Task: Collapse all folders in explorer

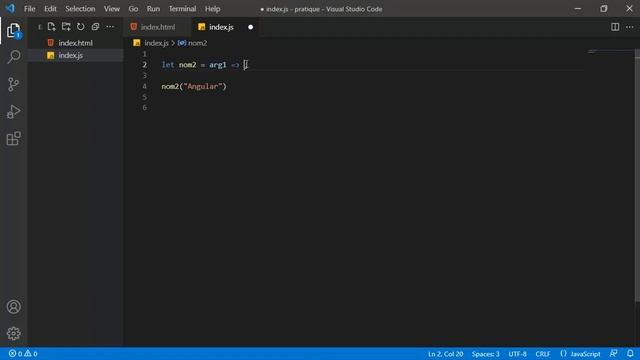Action: tap(95, 27)
